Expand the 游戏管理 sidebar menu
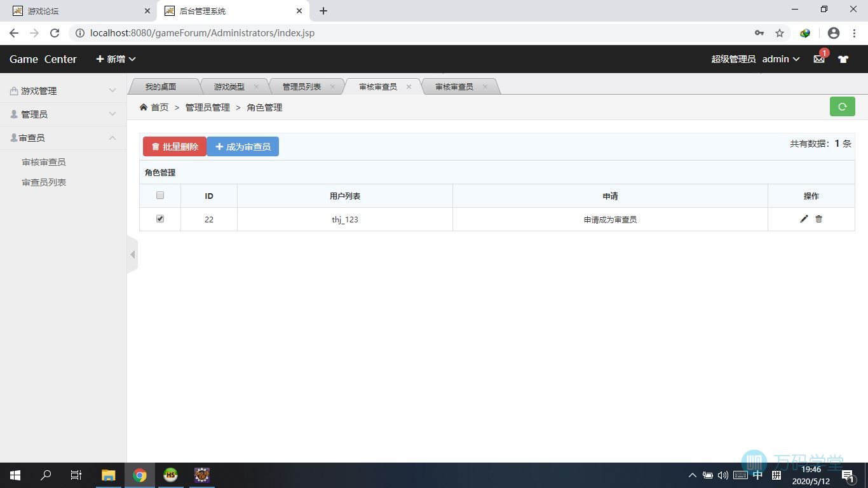 pyautogui.click(x=63, y=91)
